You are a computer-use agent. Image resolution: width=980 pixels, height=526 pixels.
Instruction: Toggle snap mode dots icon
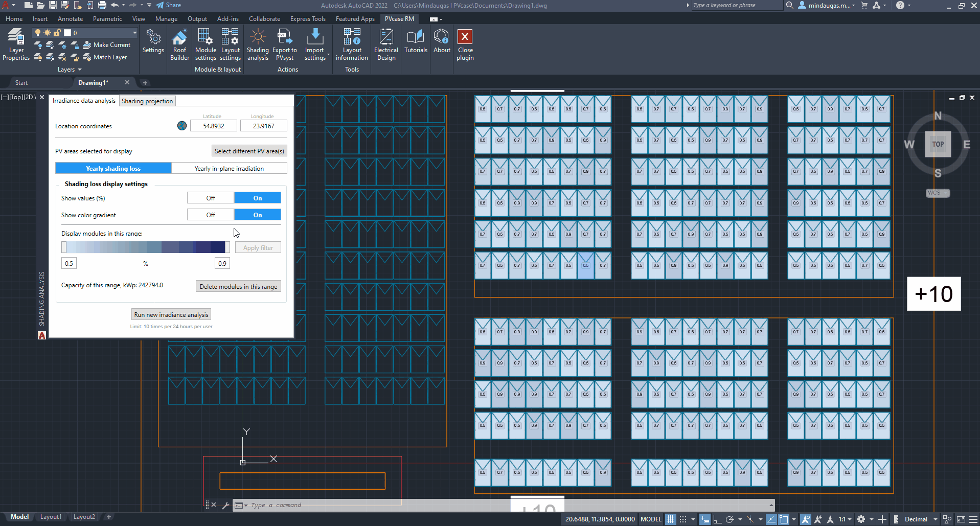click(683, 519)
